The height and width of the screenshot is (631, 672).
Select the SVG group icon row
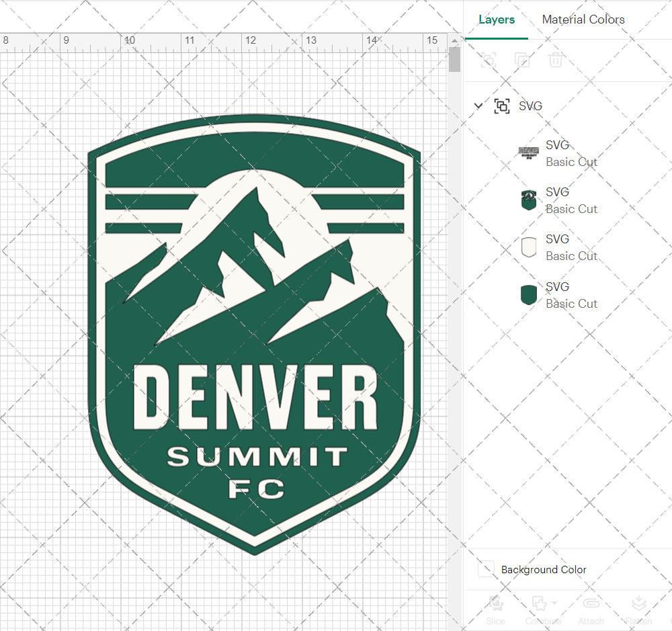[x=502, y=106]
